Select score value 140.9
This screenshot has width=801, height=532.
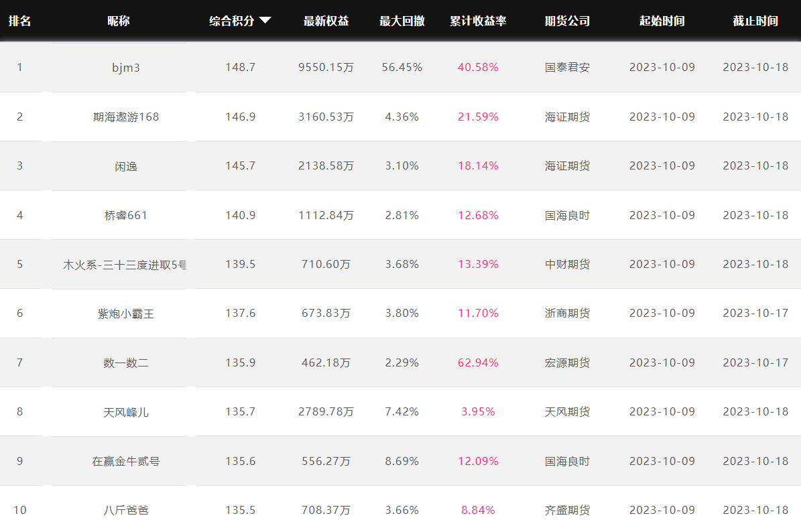pos(240,216)
